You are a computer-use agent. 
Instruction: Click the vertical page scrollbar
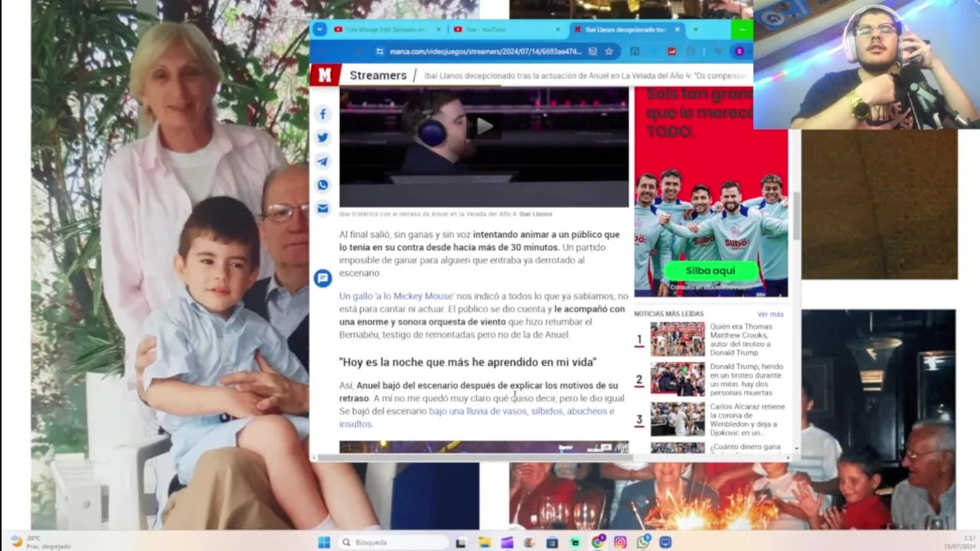point(796,216)
